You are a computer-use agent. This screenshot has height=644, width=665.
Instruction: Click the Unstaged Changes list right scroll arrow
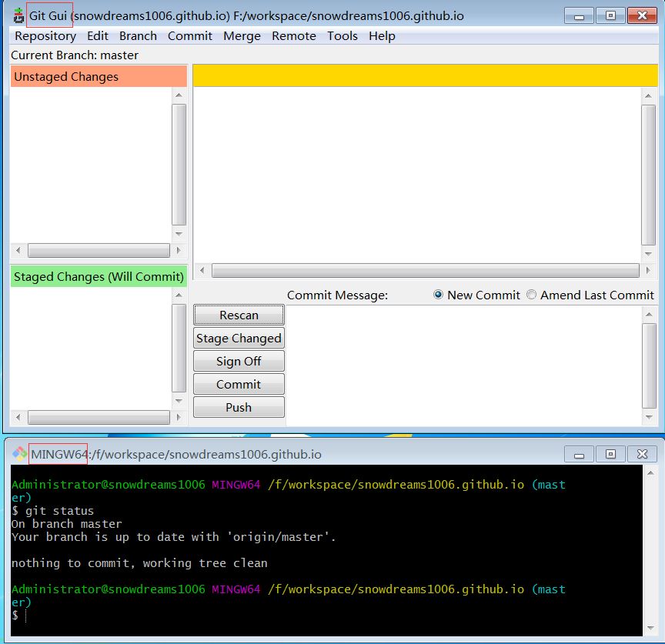coord(179,250)
